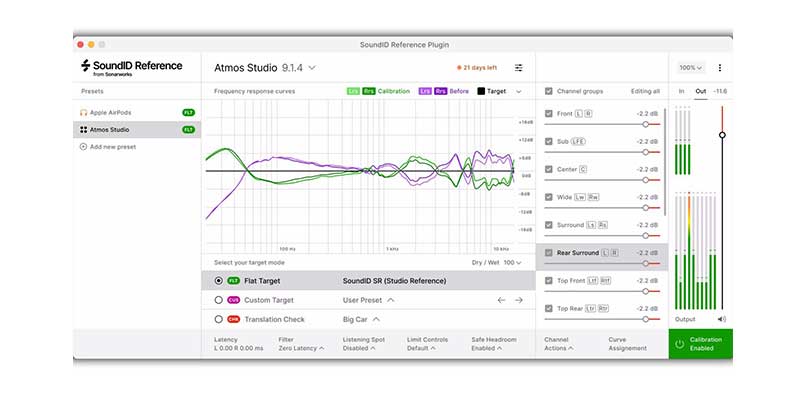Open the Limit Controls Default menu
Screen dimensions: 800x400
[428, 344]
